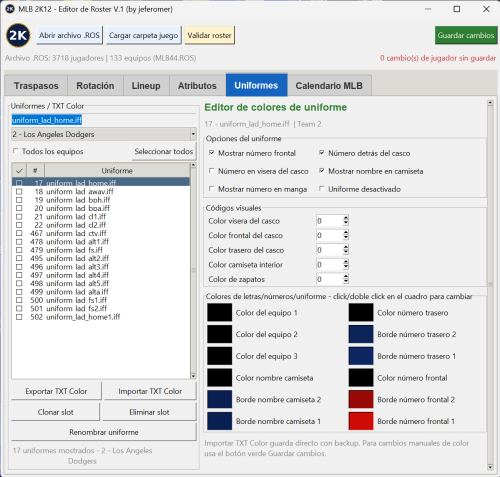Click Eliminar slot button

pyautogui.click(x=149, y=412)
